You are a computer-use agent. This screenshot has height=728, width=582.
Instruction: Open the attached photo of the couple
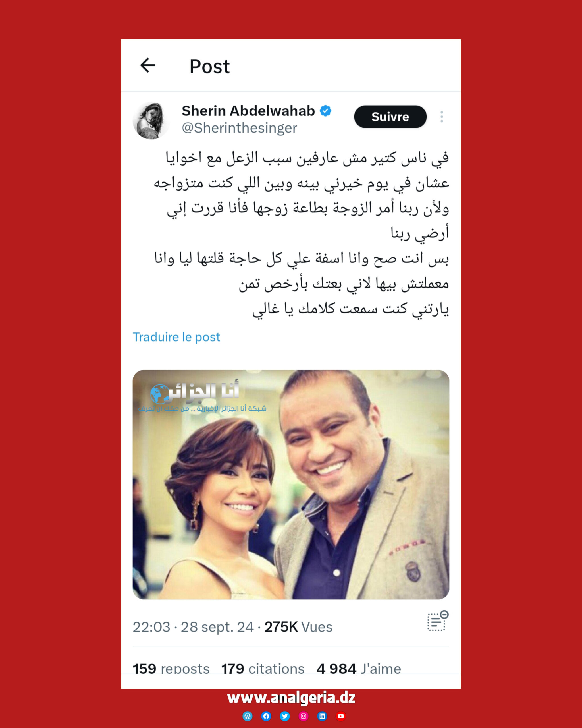pyautogui.click(x=291, y=485)
